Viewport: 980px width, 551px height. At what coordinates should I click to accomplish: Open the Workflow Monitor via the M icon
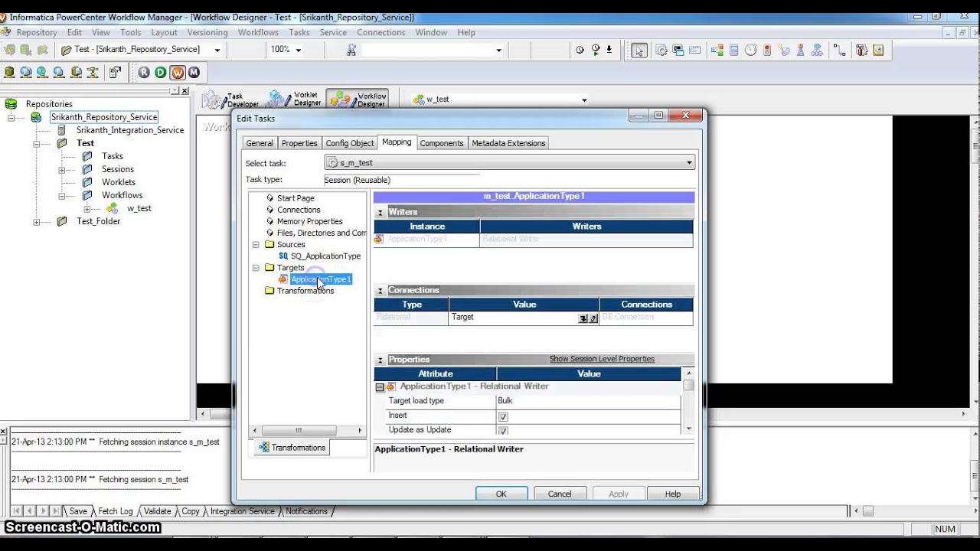[x=194, y=73]
